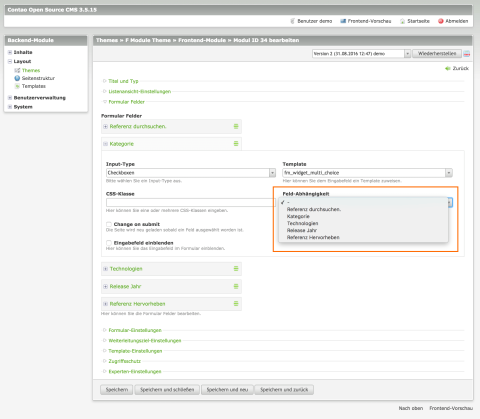Click the Wiederherstellen button

(x=437, y=54)
